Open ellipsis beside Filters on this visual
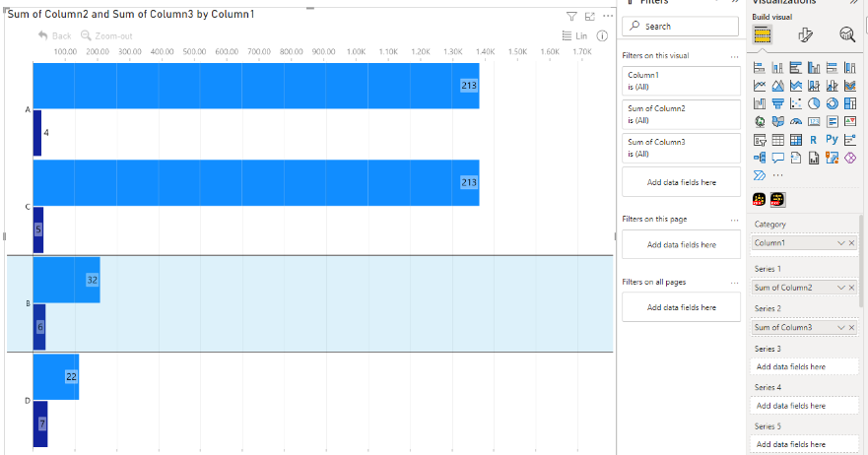This screenshot has height=455, width=868. click(734, 56)
